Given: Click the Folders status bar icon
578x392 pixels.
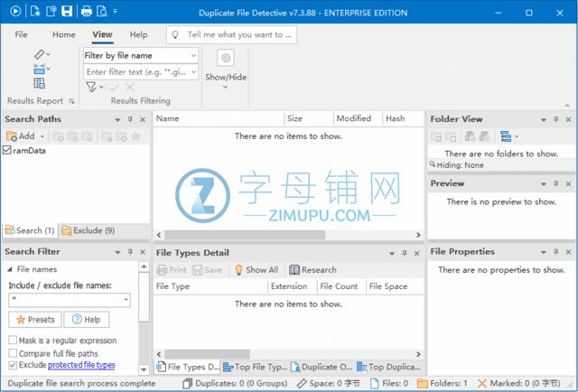Looking at the screenshot, I should coord(422,384).
